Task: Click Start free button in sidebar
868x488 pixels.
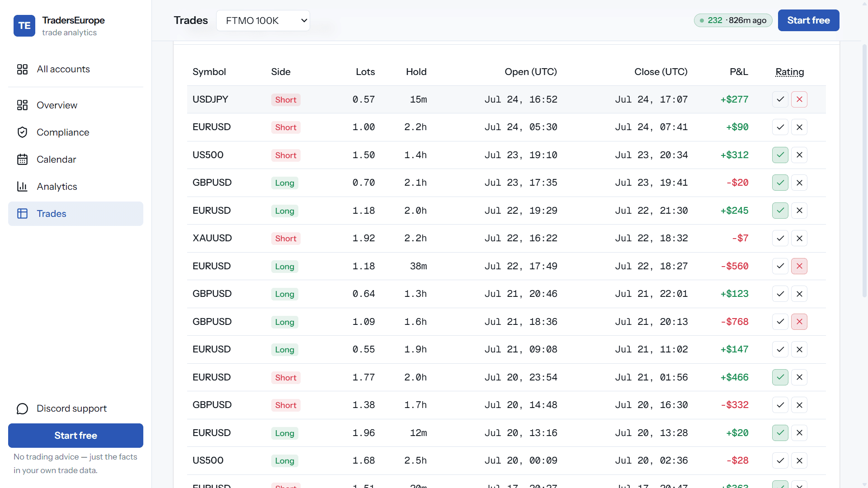Action: [75, 436]
